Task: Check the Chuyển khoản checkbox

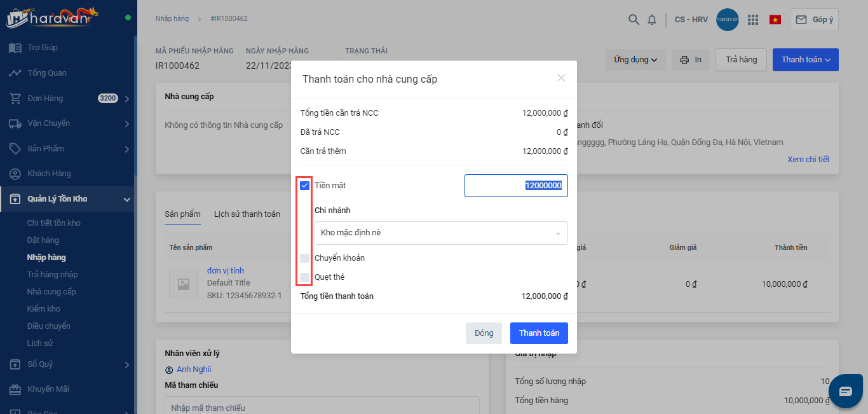Action: 305,258
